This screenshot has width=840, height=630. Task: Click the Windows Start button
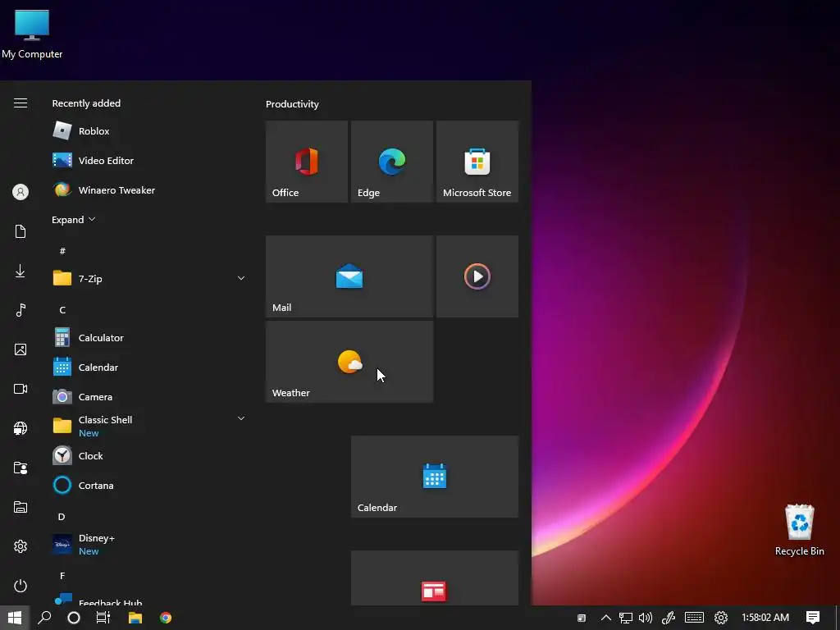click(x=15, y=618)
